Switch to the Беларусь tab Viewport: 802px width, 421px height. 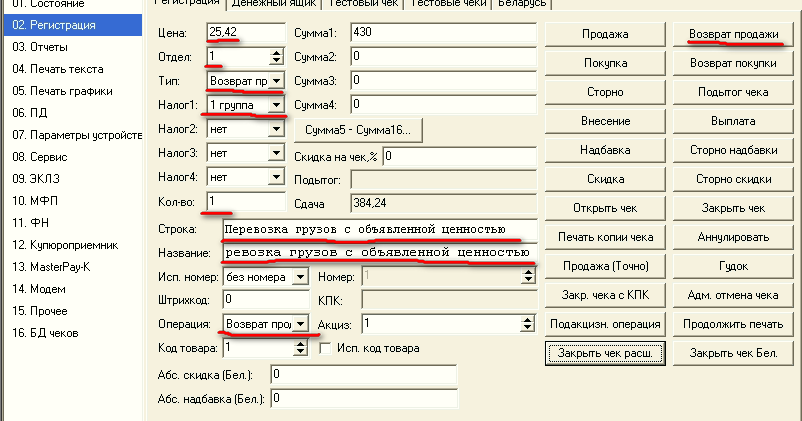click(x=522, y=3)
